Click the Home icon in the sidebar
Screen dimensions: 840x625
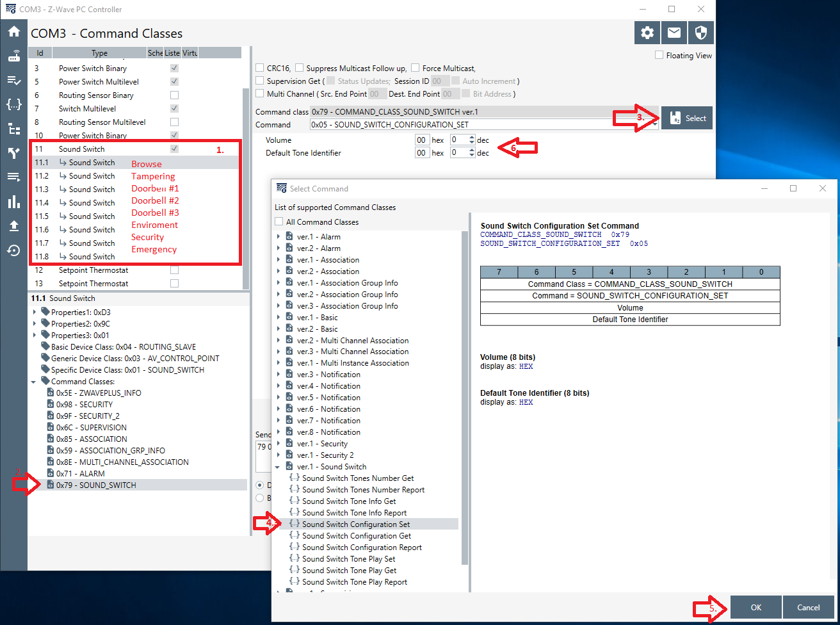click(x=13, y=31)
